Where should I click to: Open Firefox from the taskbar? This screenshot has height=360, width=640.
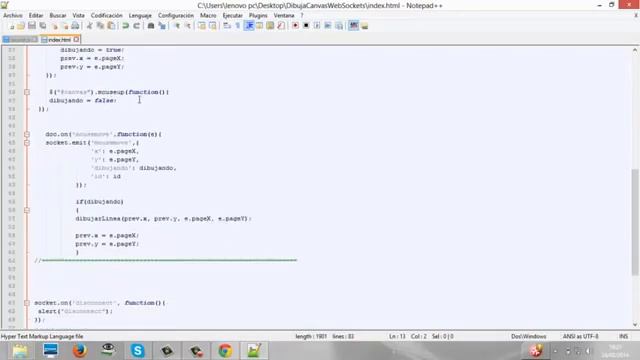click(x=80, y=351)
